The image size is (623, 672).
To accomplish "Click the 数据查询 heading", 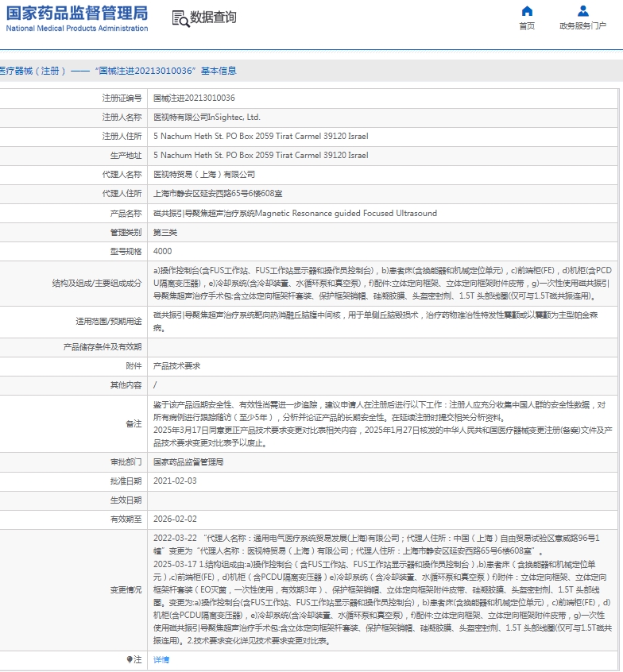I will [213, 17].
